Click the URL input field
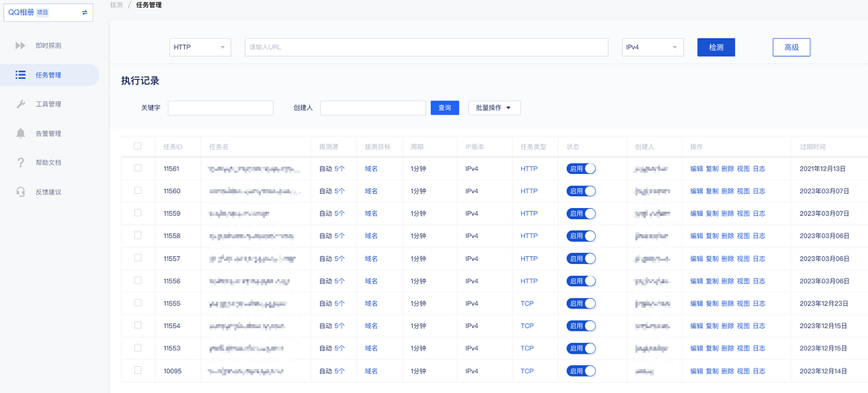The height and width of the screenshot is (393, 868). click(x=426, y=47)
